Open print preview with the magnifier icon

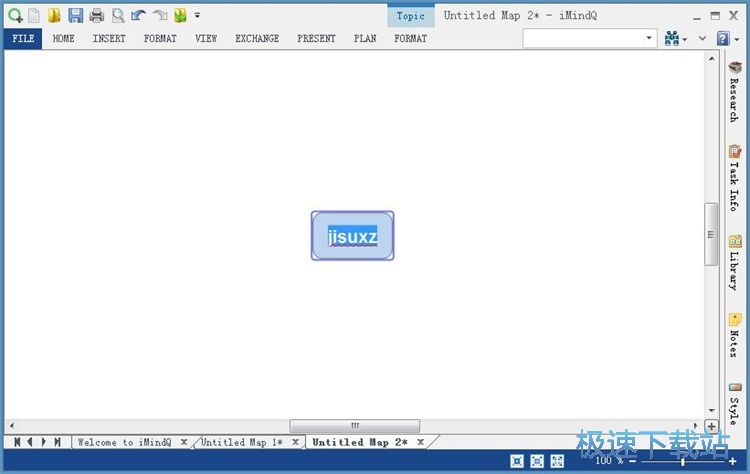tap(118, 16)
